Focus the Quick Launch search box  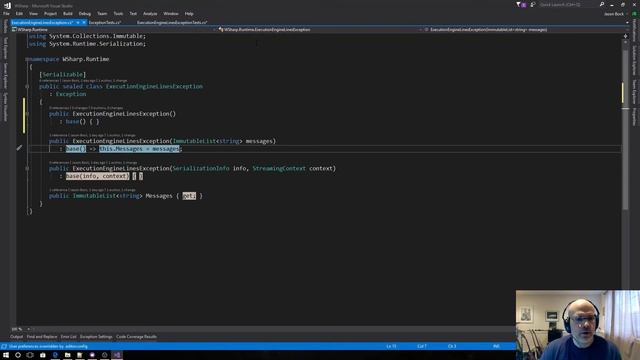[x=568, y=4]
